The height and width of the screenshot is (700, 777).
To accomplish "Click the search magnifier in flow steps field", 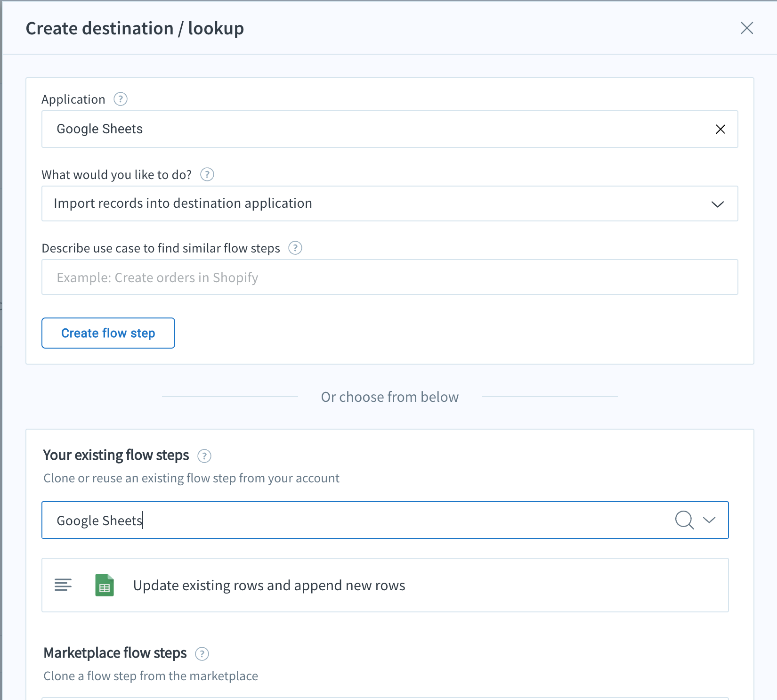I will pos(684,520).
